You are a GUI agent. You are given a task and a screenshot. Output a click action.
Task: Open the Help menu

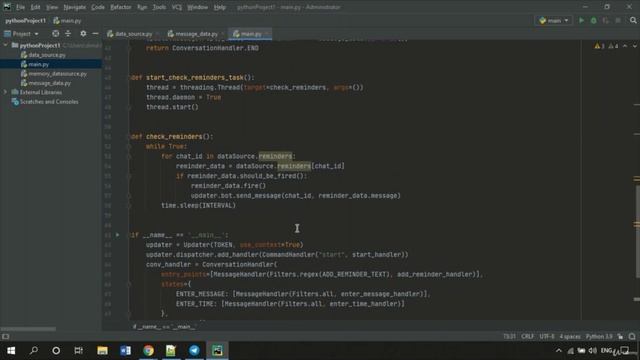pos(220,7)
